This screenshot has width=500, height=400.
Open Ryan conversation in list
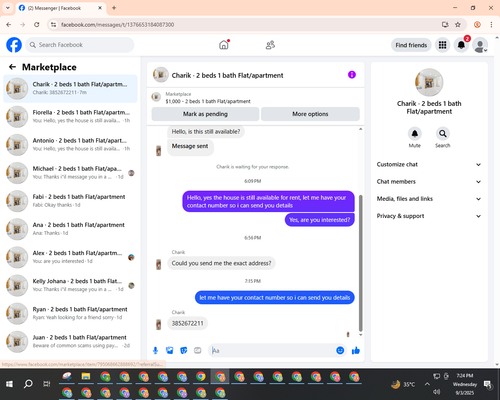(70, 313)
